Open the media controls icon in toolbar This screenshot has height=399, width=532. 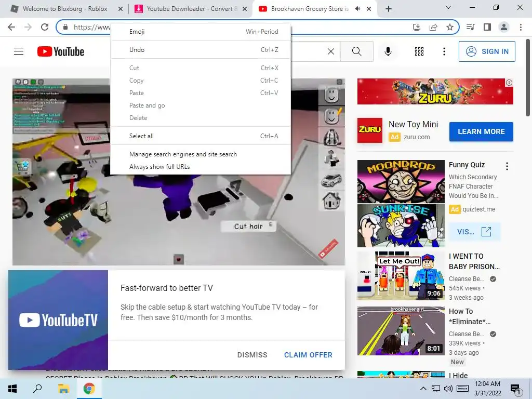click(471, 27)
